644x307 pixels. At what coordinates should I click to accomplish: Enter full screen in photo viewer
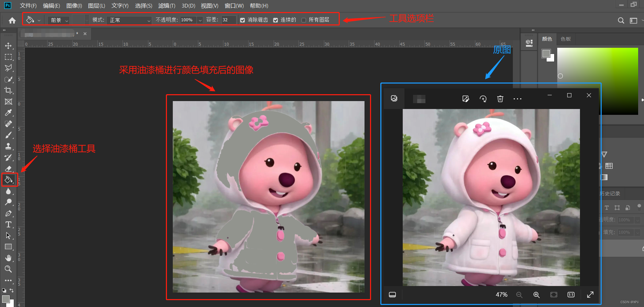[x=590, y=295]
